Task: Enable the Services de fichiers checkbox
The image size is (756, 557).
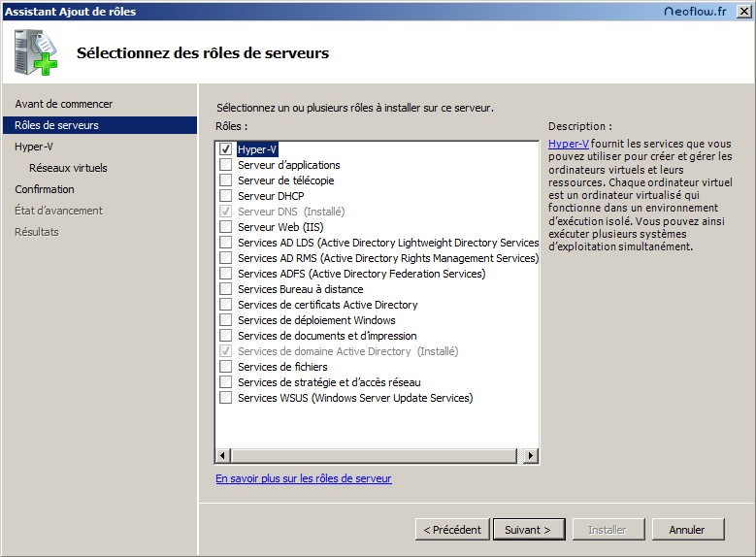Action: (x=225, y=367)
